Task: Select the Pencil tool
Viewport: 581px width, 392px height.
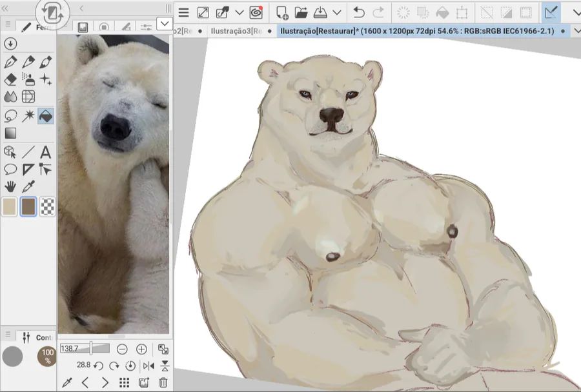Action: pyautogui.click(x=28, y=62)
